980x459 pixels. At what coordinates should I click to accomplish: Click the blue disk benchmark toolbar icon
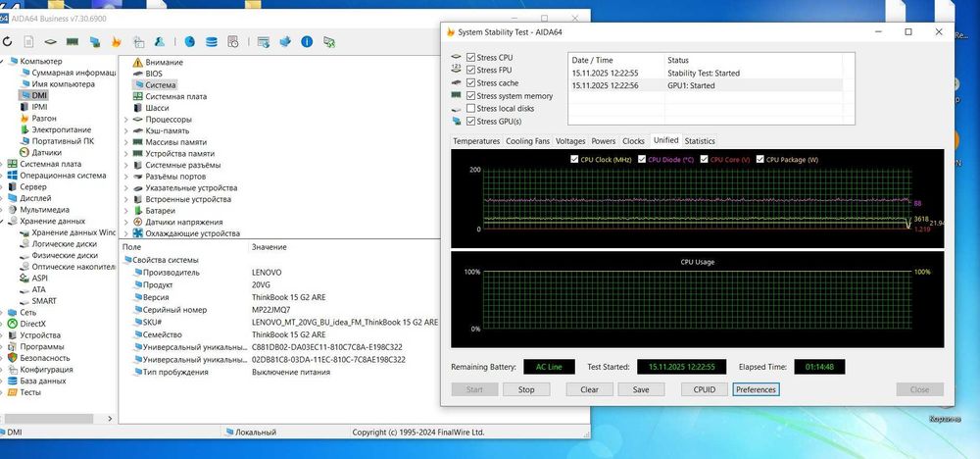[x=189, y=42]
